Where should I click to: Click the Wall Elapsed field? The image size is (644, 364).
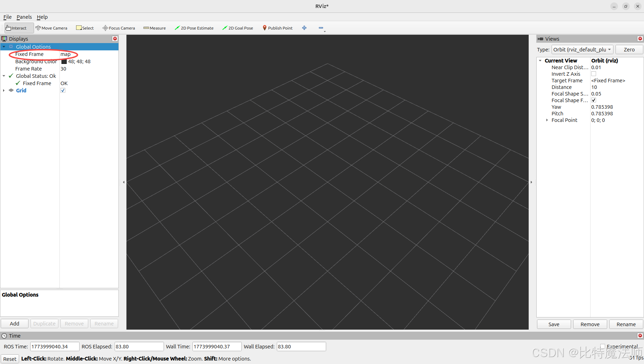(301, 346)
